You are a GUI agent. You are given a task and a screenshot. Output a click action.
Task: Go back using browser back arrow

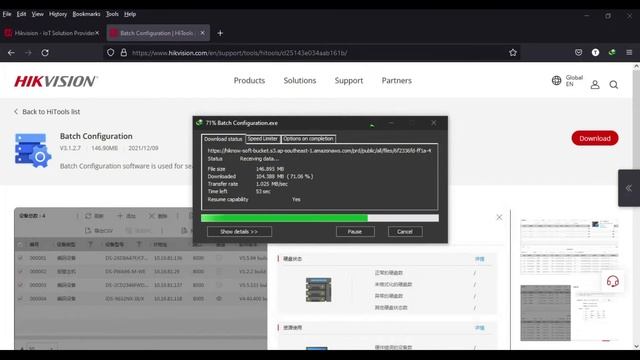click(11, 53)
